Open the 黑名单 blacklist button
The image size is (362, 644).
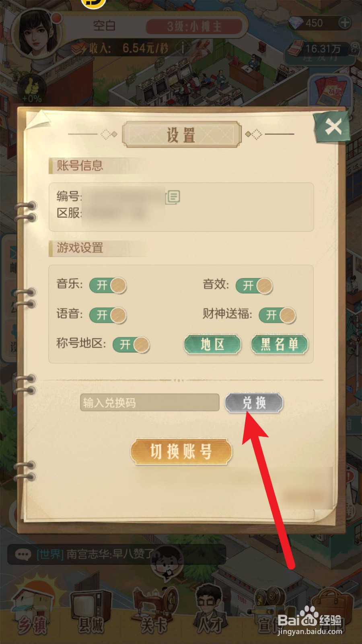click(280, 345)
